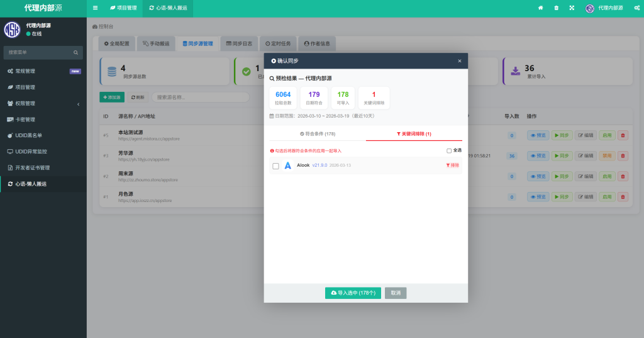Click the home icon in the header

[x=540, y=8]
